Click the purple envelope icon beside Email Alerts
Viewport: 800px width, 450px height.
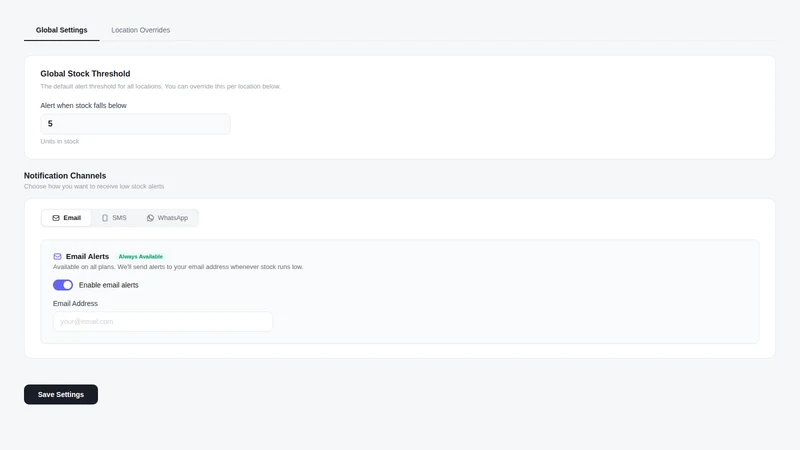(58, 257)
